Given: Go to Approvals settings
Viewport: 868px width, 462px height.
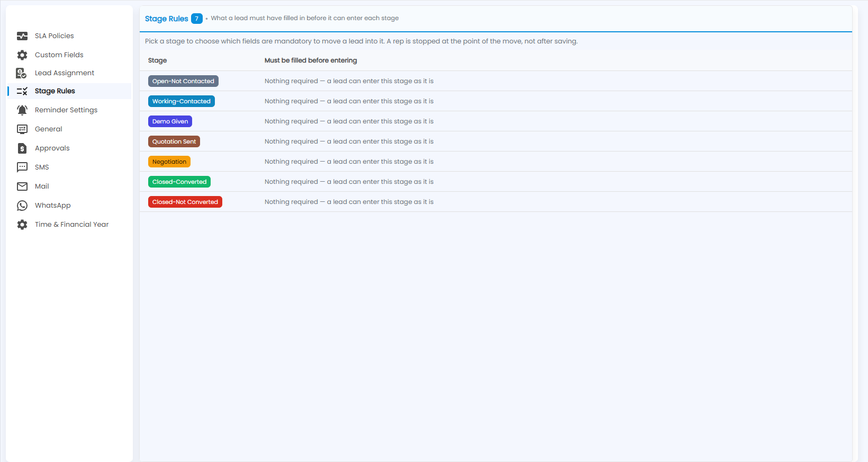Looking at the screenshot, I should coord(52,148).
